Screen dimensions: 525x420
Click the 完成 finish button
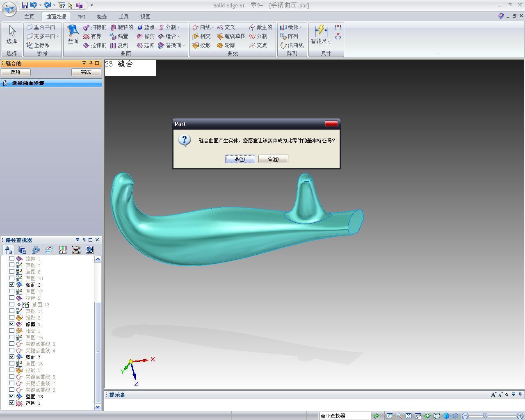tap(86, 72)
